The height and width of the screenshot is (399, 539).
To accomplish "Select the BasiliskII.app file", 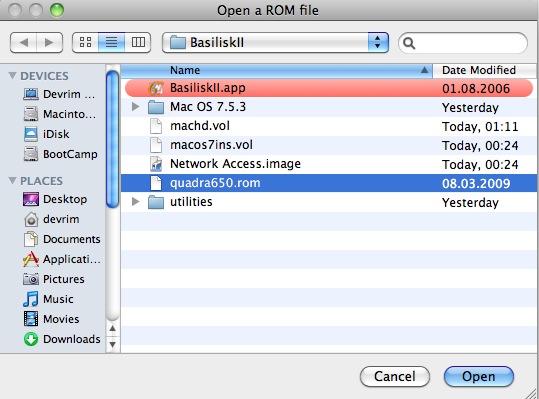I will coord(329,88).
